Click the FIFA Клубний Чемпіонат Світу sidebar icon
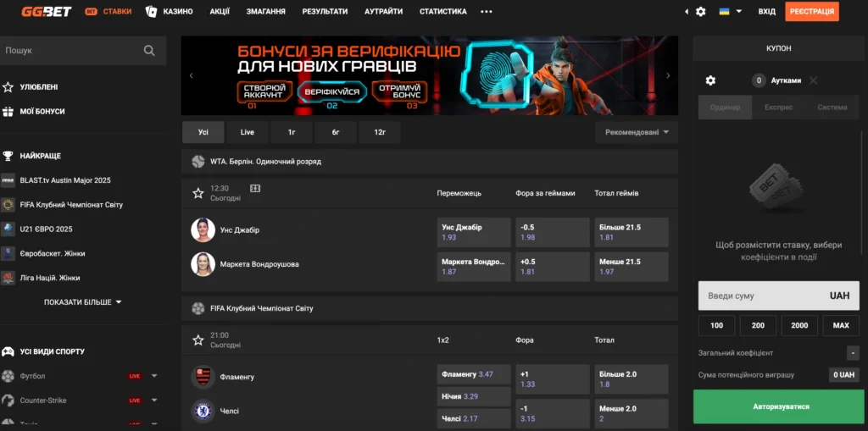 click(8, 205)
